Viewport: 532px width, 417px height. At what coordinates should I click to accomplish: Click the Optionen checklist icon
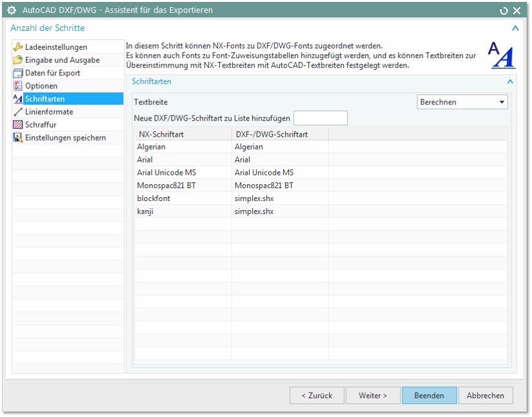(18, 86)
